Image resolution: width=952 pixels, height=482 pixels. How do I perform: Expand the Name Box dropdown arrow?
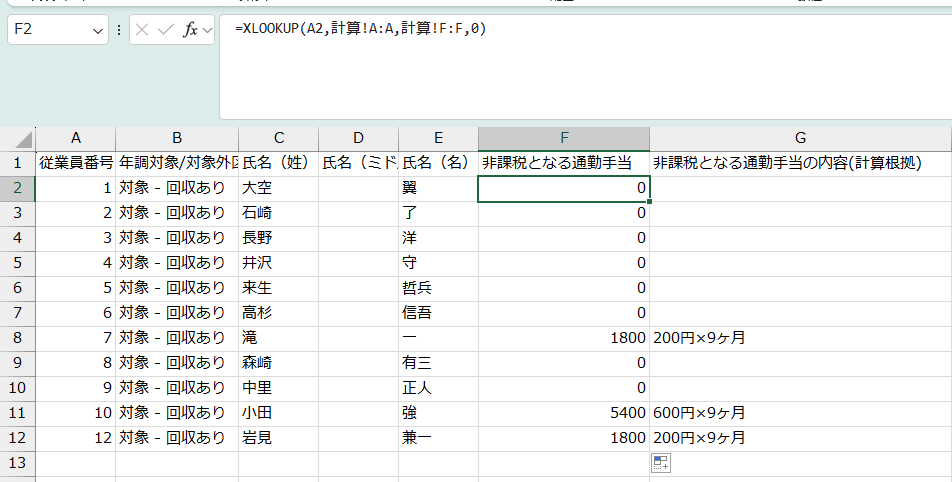[x=98, y=31]
